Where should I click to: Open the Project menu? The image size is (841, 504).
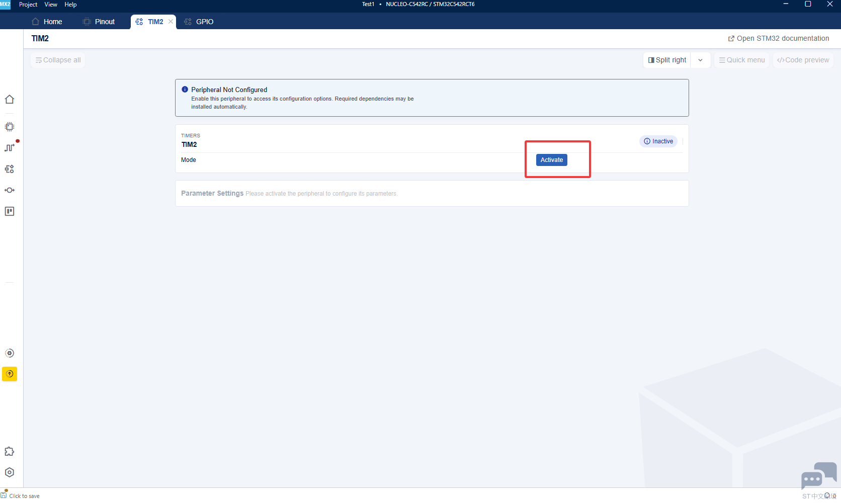[28, 5]
